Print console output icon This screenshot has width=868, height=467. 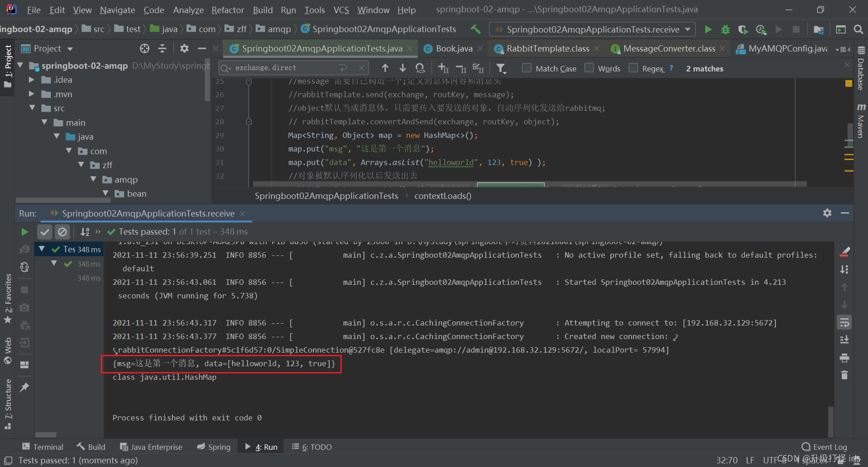pyautogui.click(x=844, y=358)
